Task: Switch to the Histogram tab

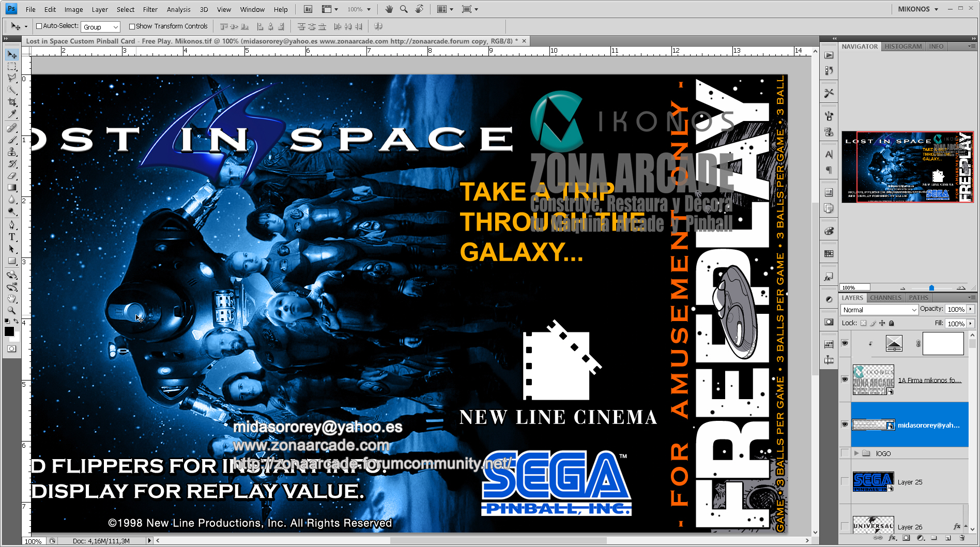Action: pos(903,47)
